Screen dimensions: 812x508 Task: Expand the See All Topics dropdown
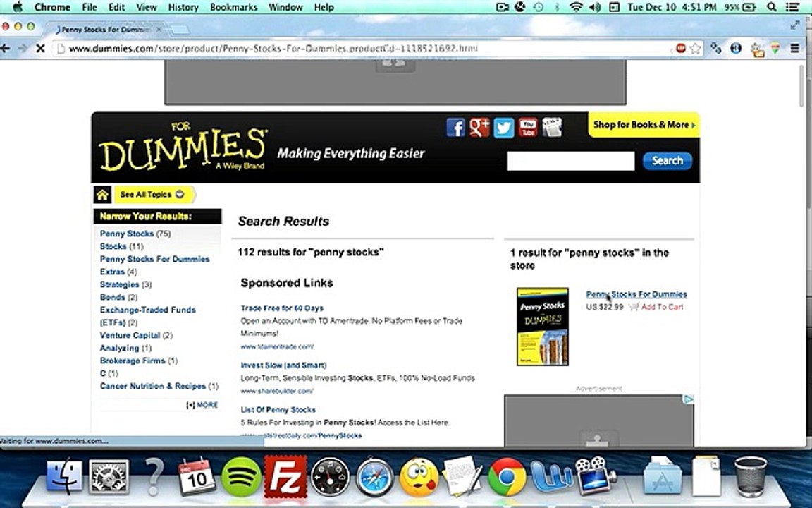pos(154,195)
